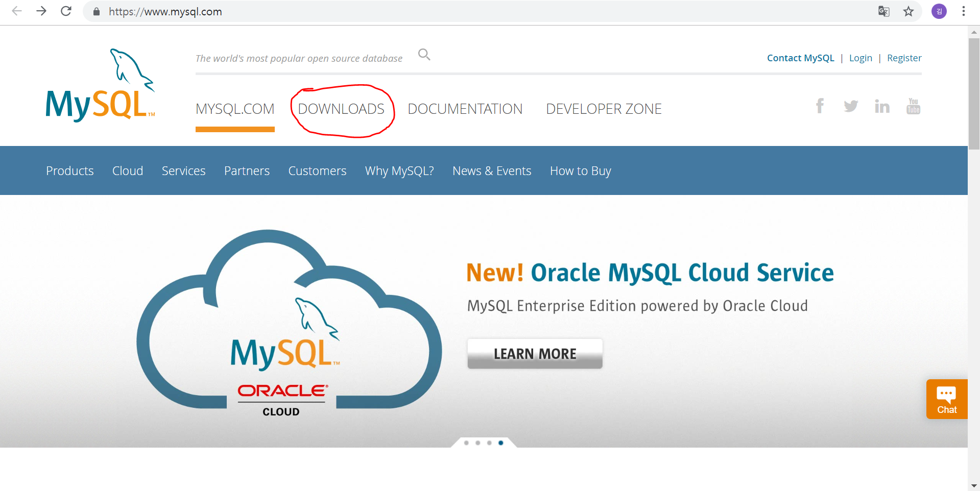
Task: Open MySQL LinkedIn icon
Action: point(882,106)
